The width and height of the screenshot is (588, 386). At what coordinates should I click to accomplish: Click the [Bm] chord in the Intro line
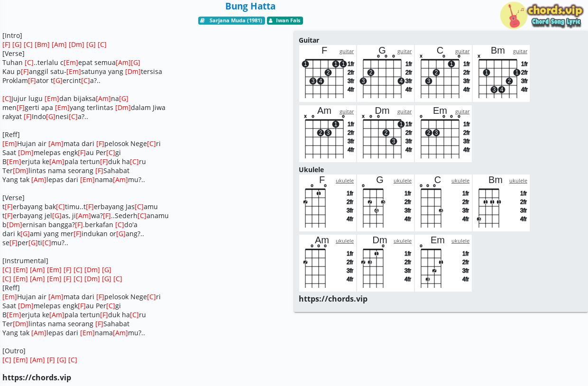(x=42, y=45)
